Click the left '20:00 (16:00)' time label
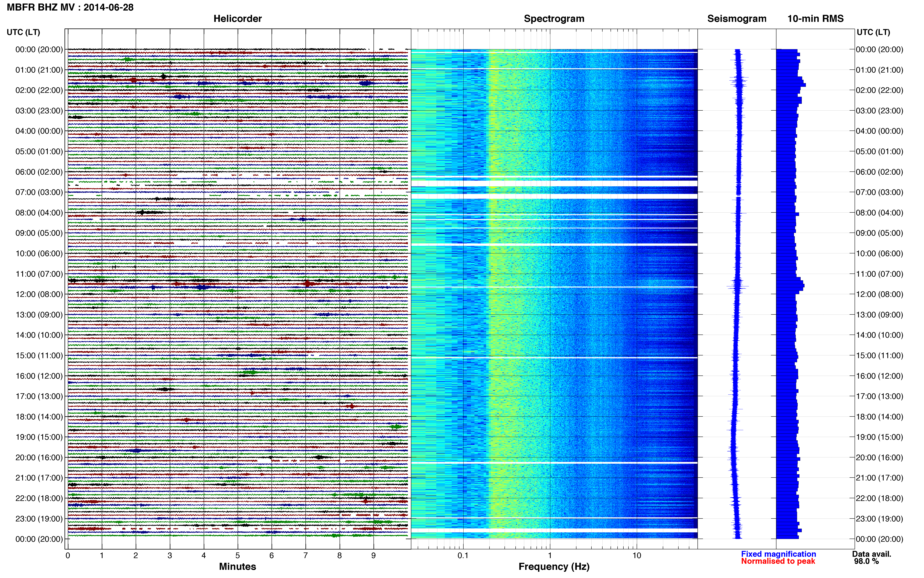924x578 pixels. [x=39, y=458]
